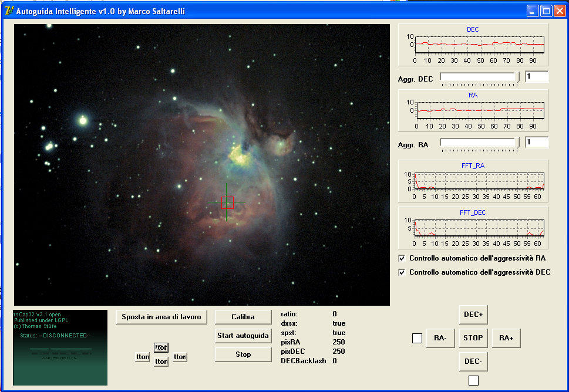Screen dimensions: 569x392
Task: Click the Start autoguida button
Action: point(243,336)
